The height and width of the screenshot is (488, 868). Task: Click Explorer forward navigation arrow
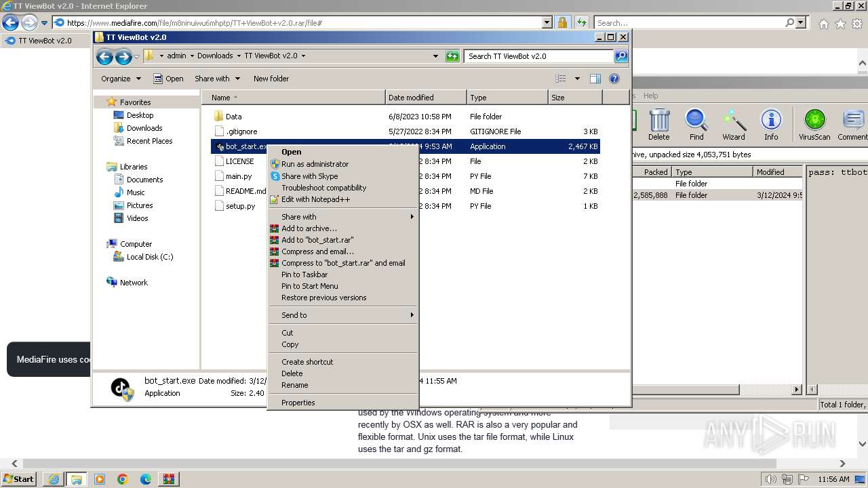[123, 56]
